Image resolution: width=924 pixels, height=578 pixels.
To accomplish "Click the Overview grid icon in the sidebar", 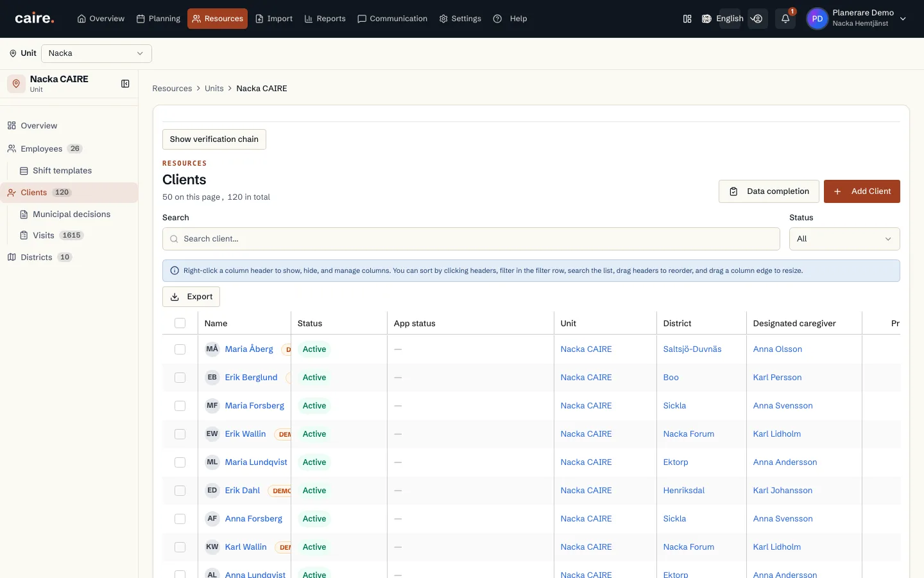I will pyautogui.click(x=12, y=126).
